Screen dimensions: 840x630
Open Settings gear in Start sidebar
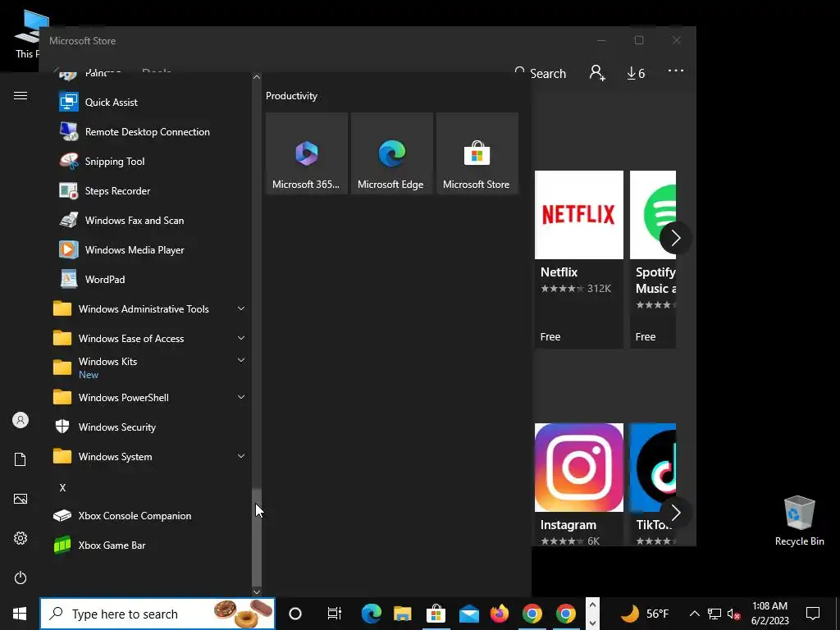pyautogui.click(x=21, y=538)
